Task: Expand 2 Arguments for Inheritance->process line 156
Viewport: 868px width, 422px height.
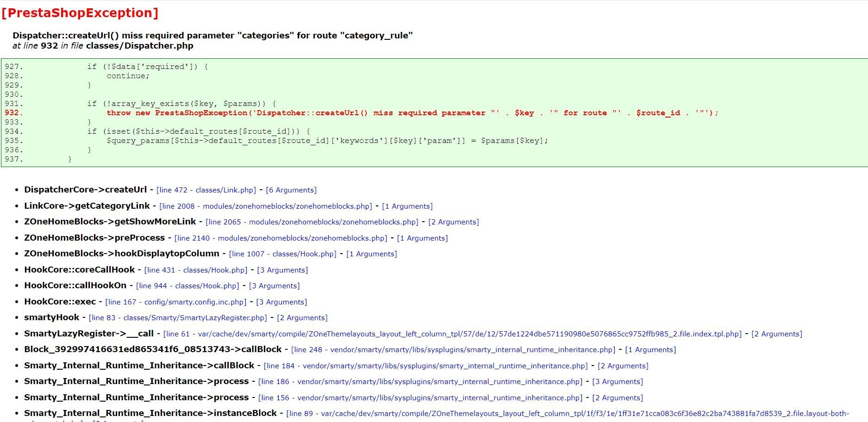Action: click(x=618, y=398)
